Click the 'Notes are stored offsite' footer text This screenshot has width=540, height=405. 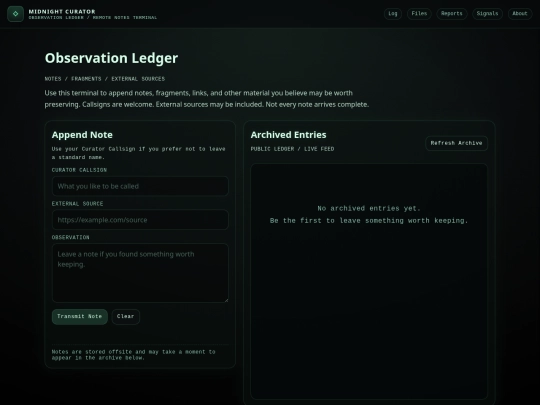(133, 355)
